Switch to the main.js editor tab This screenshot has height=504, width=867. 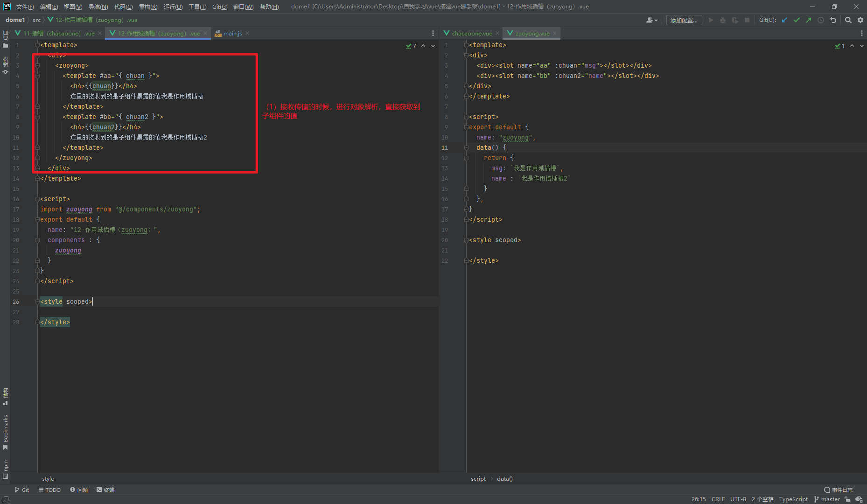point(232,33)
